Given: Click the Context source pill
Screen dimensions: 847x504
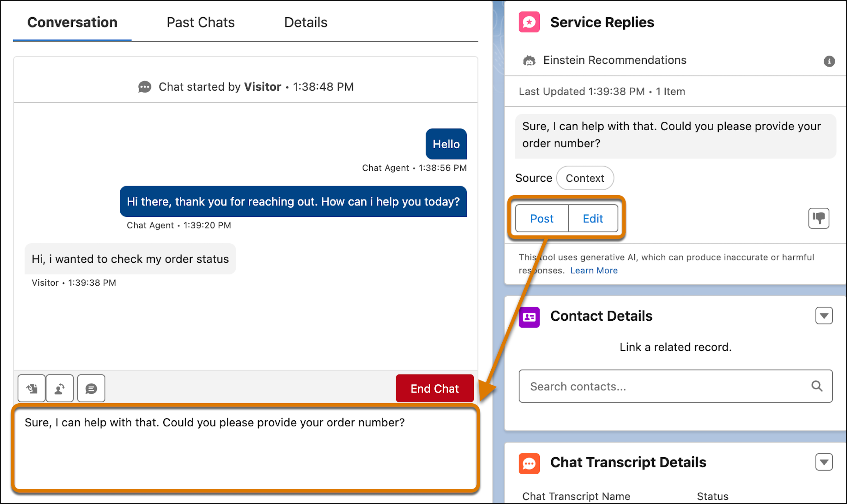Looking at the screenshot, I should [x=584, y=178].
